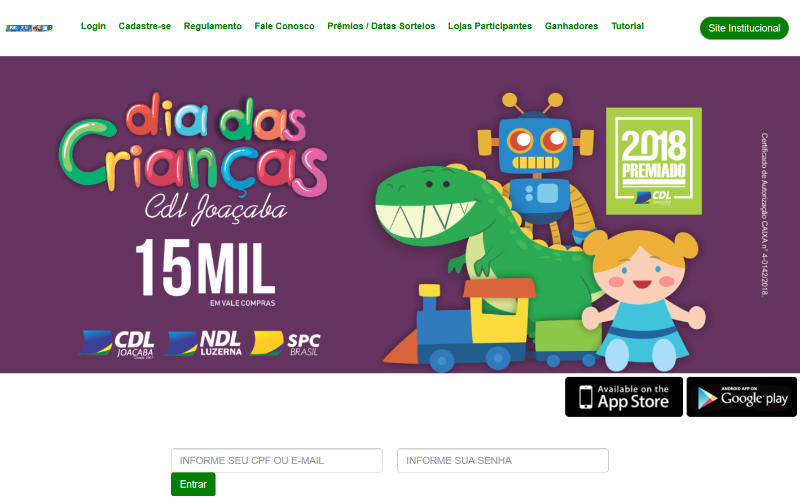
Task: Click the NDL Luzerna sponsor logo
Action: (x=204, y=343)
